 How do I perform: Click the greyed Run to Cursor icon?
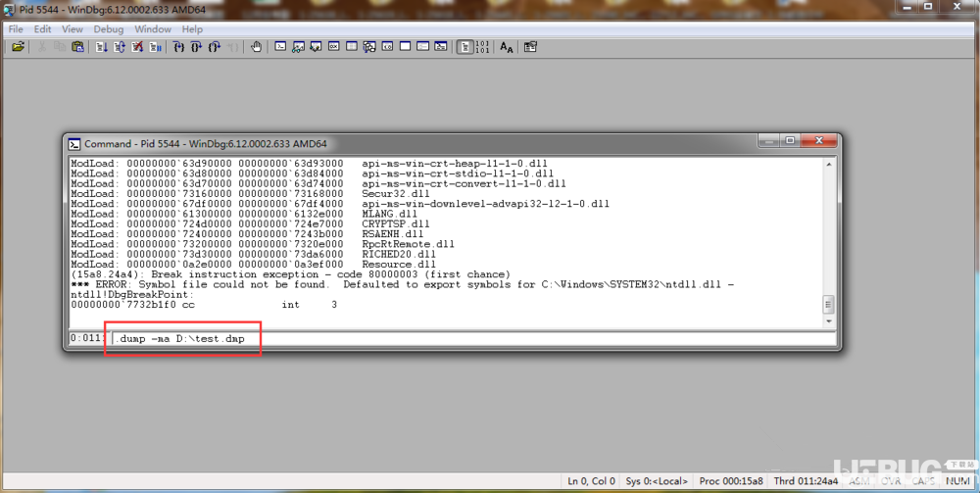232,47
